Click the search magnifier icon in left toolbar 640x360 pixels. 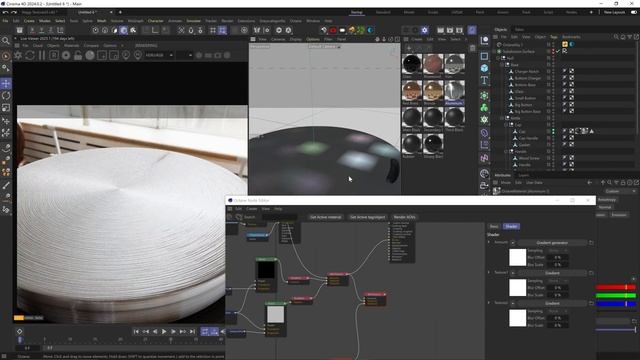(6, 41)
